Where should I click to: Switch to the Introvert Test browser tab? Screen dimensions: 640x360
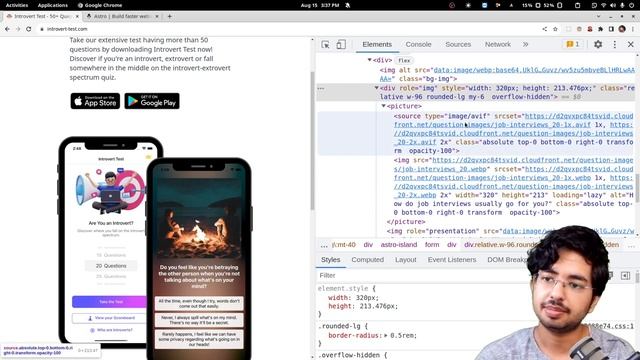tap(42, 16)
